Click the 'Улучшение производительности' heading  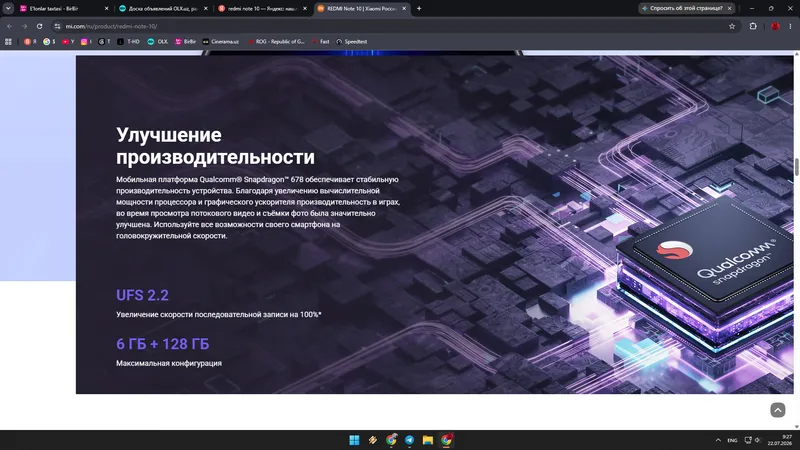(215, 146)
